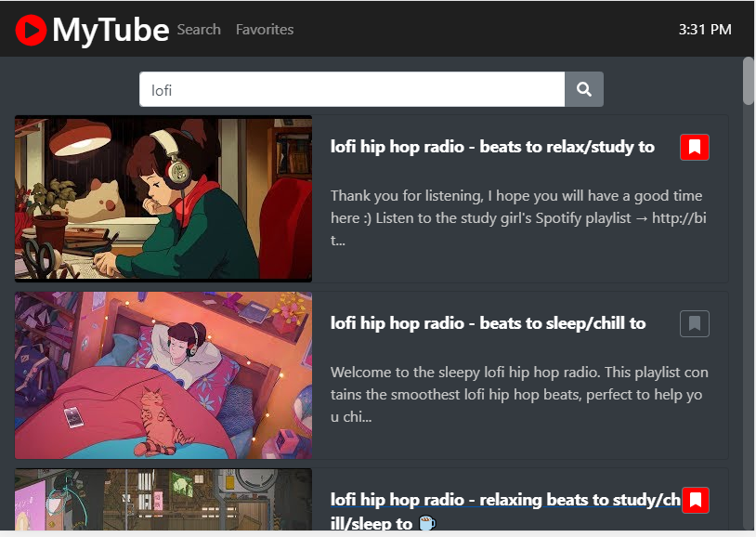The image size is (756, 537).
Task: Click description 'Welcome to the sleepy lofi hip hop radio'
Action: [x=520, y=394]
